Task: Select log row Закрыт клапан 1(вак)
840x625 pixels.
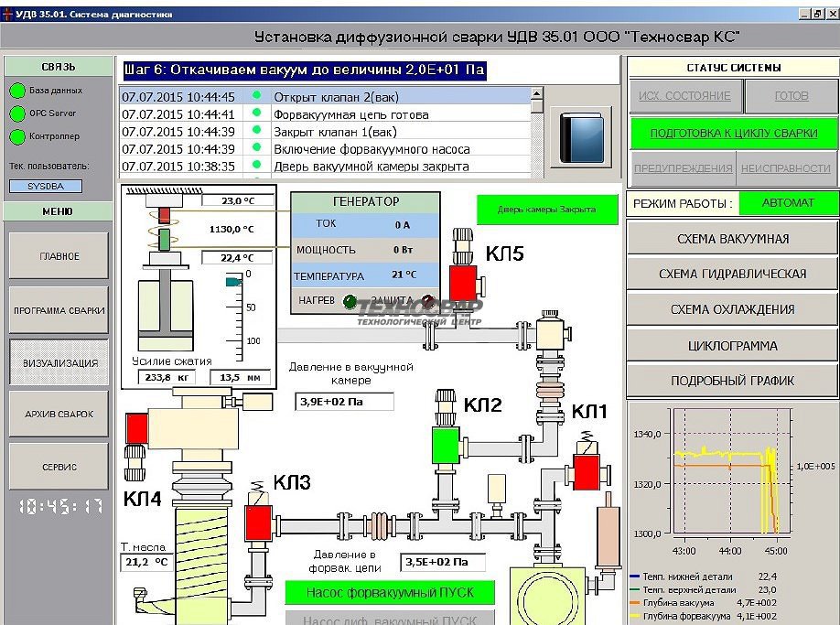Action: (325, 132)
